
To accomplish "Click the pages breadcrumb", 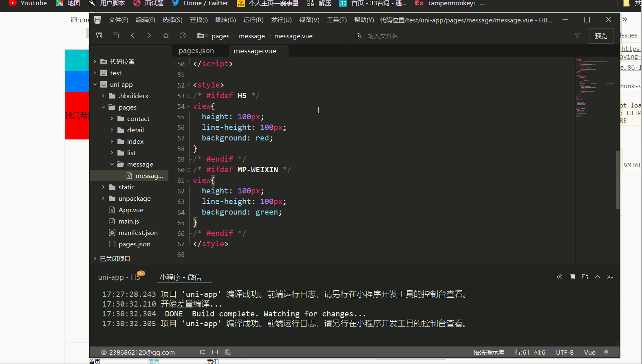I will [x=221, y=36].
